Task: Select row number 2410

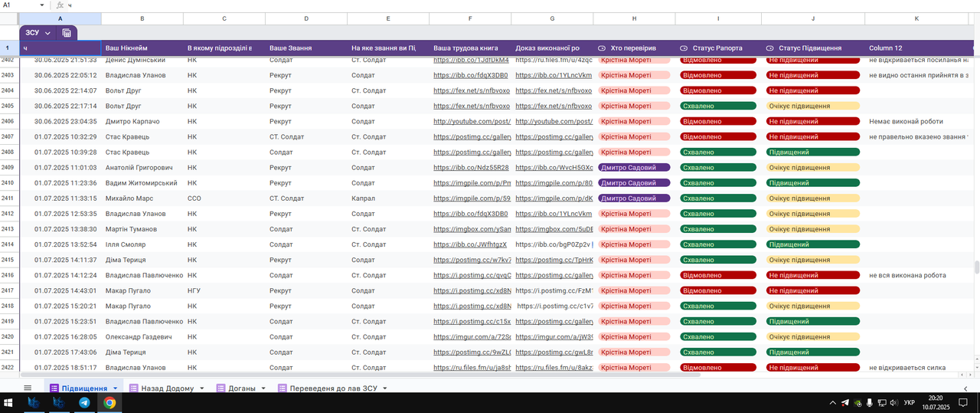Action: pyautogui.click(x=8, y=183)
